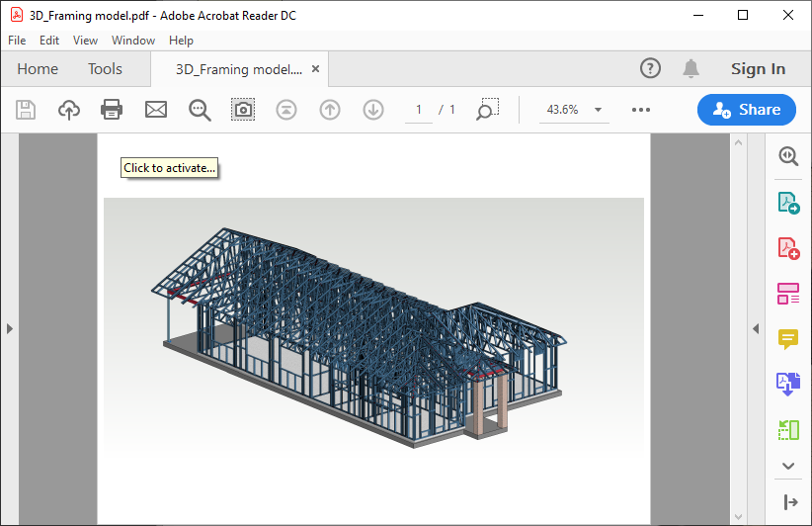The width and height of the screenshot is (812, 526).
Task: Click the Print file icon
Action: (112, 110)
